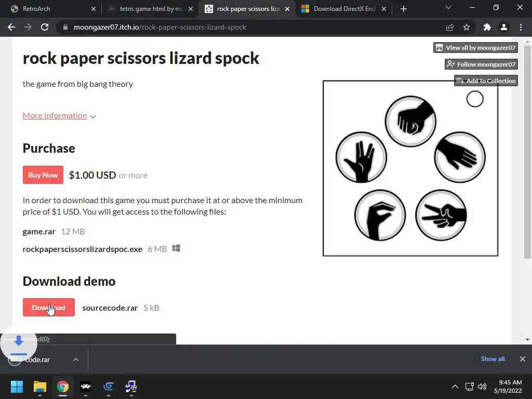Viewport: 532px width, 399px height.
Task: Open code.rar download options chevron
Action: click(x=76, y=360)
